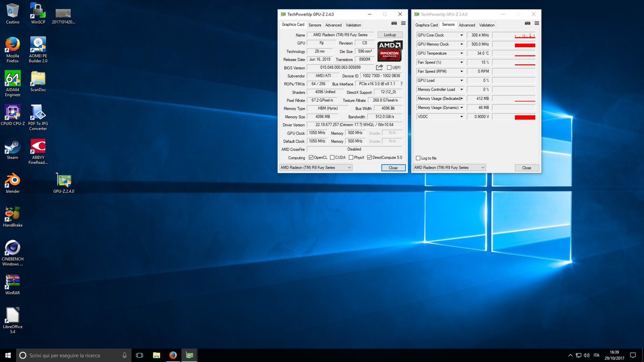
Task: Click the ITA language indicator
Action: point(596,355)
